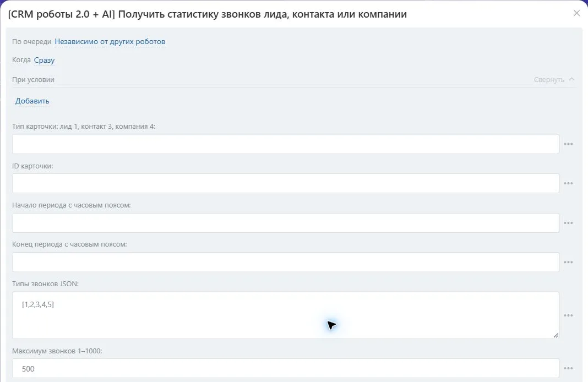Click the Максимум звонков field showing 500
This screenshot has width=588, height=382.
coord(286,368)
